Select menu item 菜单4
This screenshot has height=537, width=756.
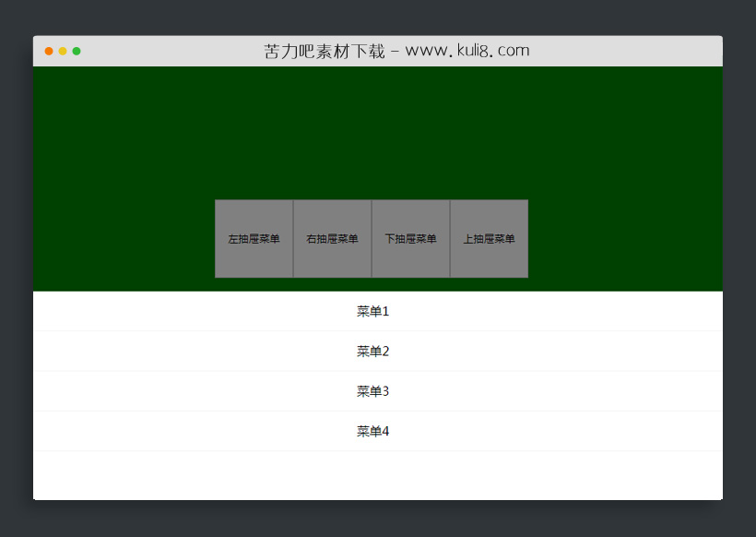coord(372,431)
